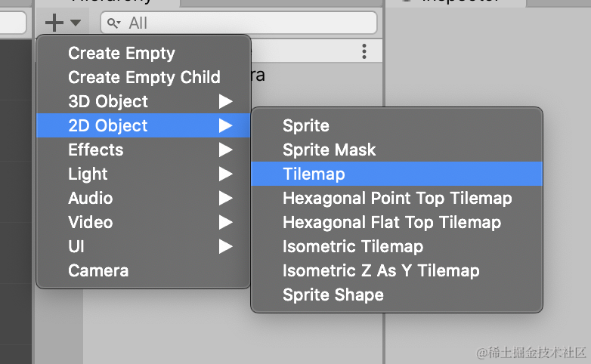Open the UI submenu
This screenshot has width=591, height=364.
[x=144, y=246]
